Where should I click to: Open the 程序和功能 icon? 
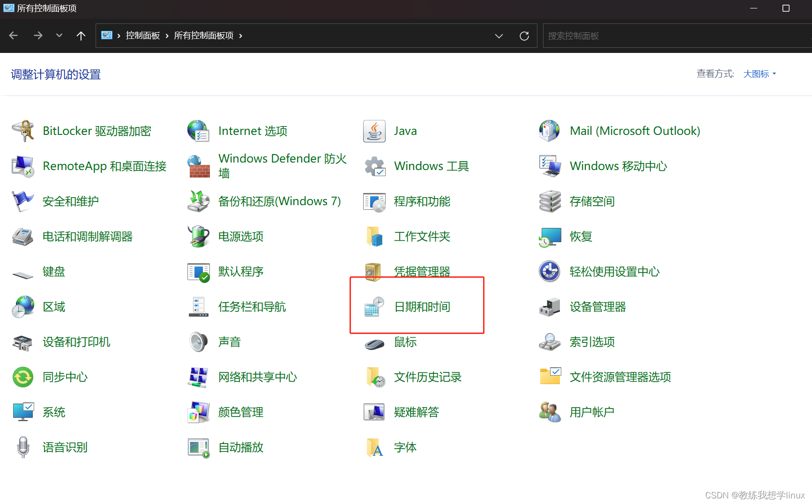pos(374,201)
